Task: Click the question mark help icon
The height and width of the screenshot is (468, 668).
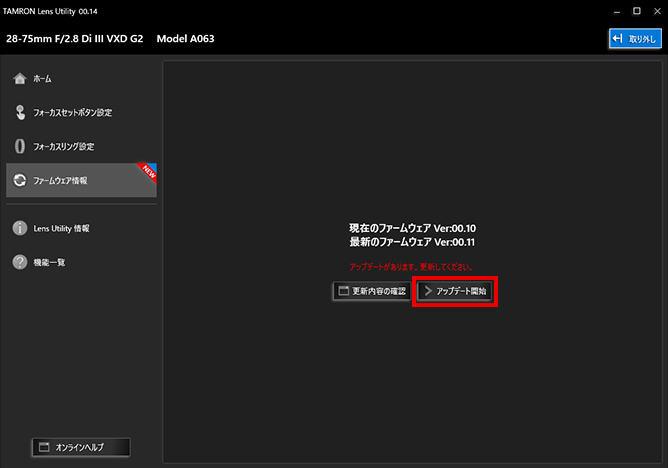Action: (x=20, y=262)
